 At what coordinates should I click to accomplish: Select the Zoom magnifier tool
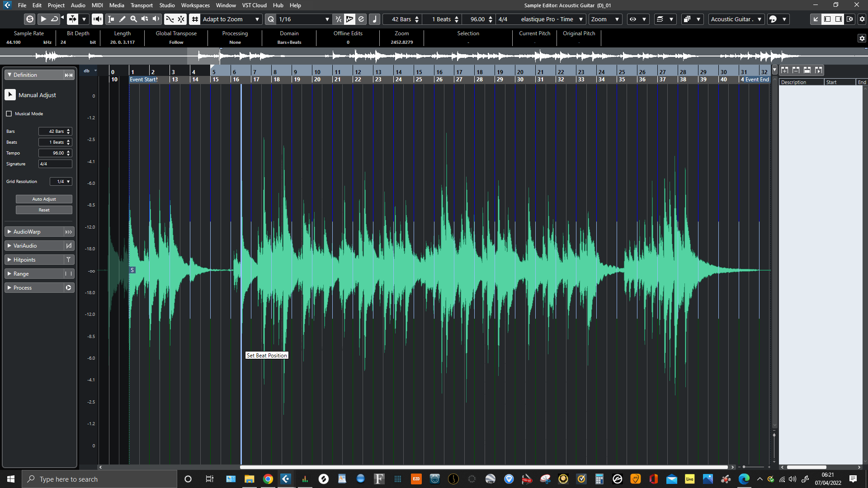pos(133,19)
